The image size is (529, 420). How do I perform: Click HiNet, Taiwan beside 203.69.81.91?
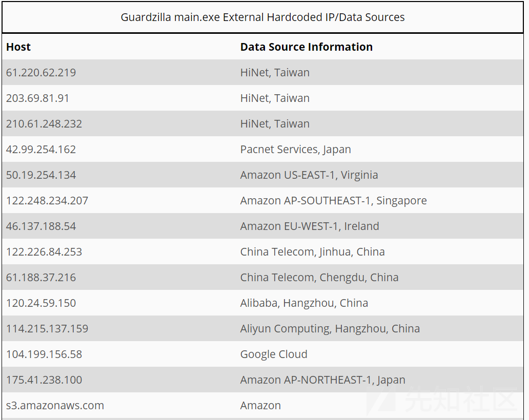point(275,98)
